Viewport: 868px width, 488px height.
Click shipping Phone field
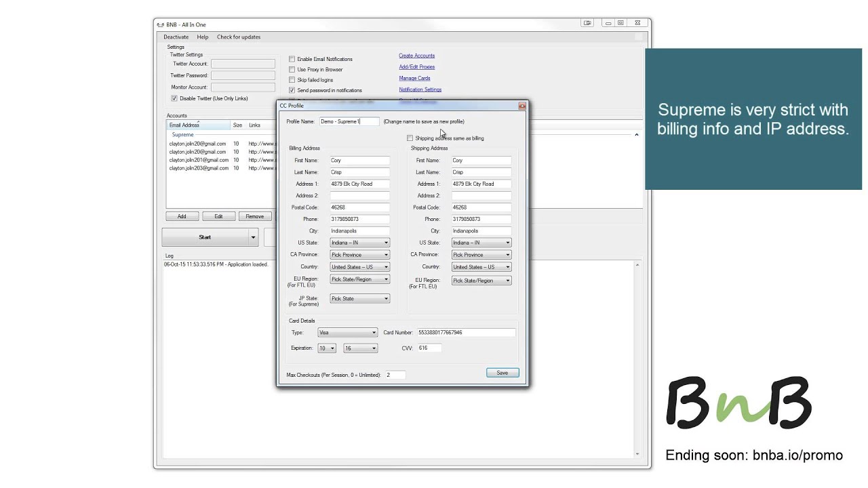coord(481,220)
